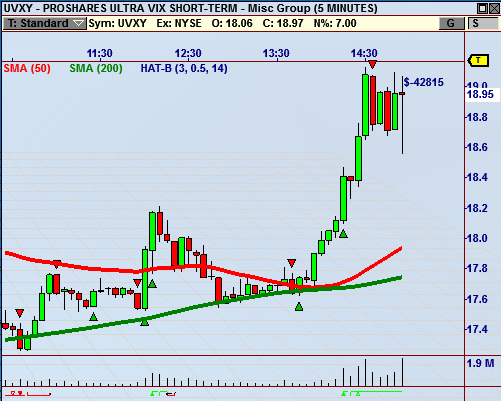501x401 pixels.
Task: Open the T: Standard template dropdown
Action: [x=44, y=23]
